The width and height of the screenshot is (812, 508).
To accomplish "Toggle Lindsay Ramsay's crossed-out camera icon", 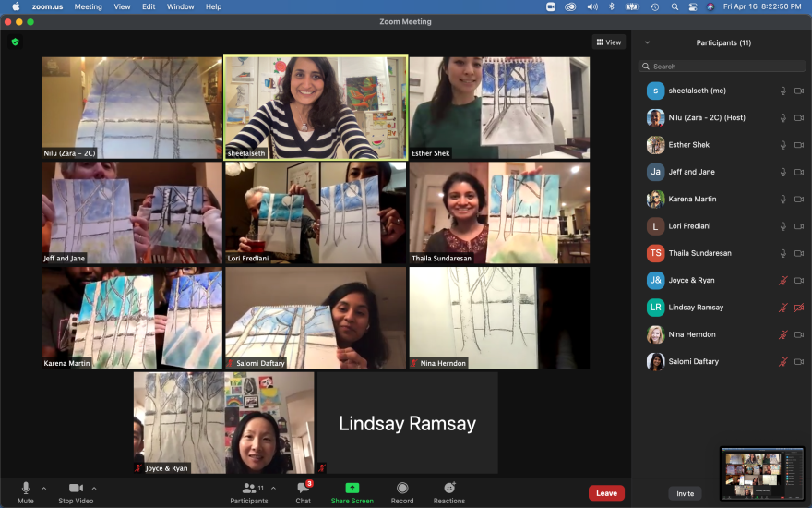I will [798, 308].
